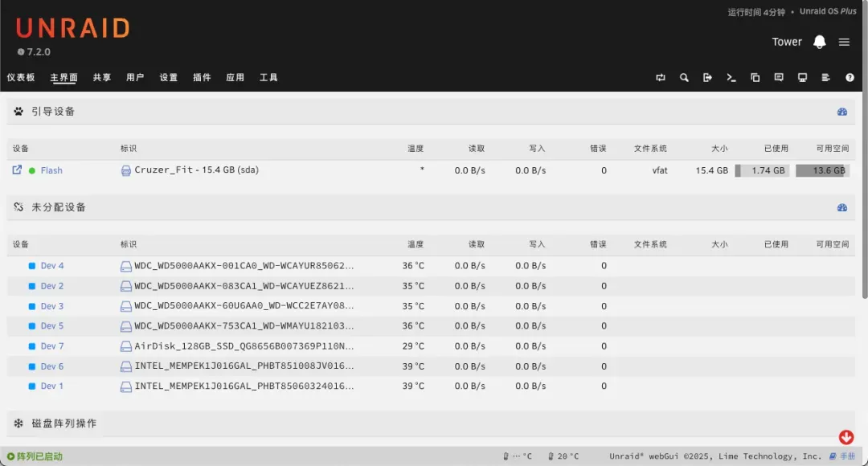This screenshot has width=868, height=466.
Task: Toggle the 未分配设备 section gauge icon
Action: click(842, 207)
